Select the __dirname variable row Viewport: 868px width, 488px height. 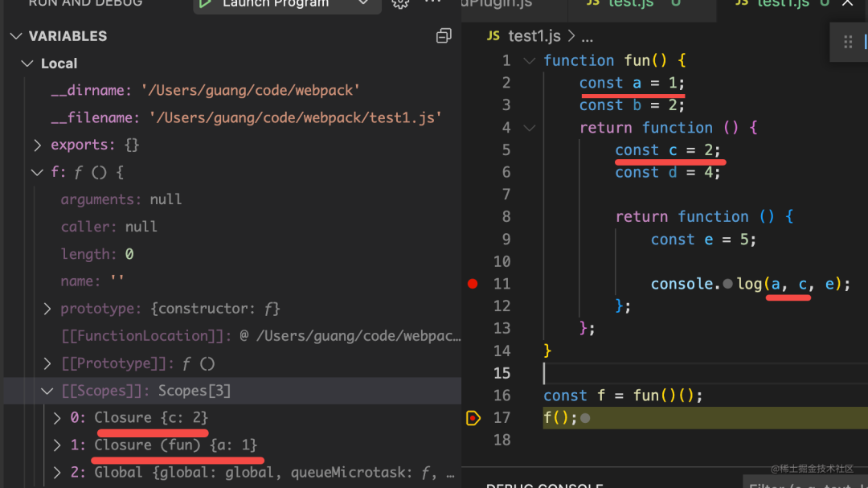coord(232,90)
